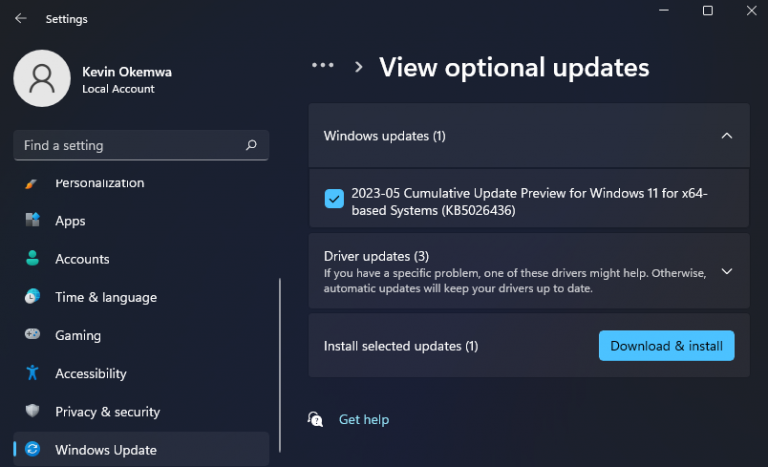The image size is (768, 467).
Task: Click the Driver updates (3) heading
Action: coord(376,256)
